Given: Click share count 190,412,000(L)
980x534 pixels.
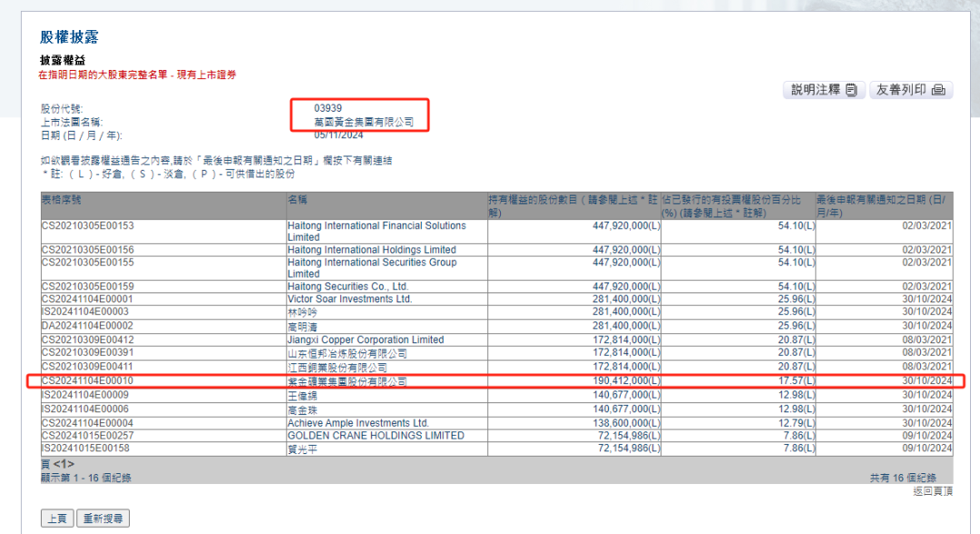Looking at the screenshot, I should tap(626, 381).
